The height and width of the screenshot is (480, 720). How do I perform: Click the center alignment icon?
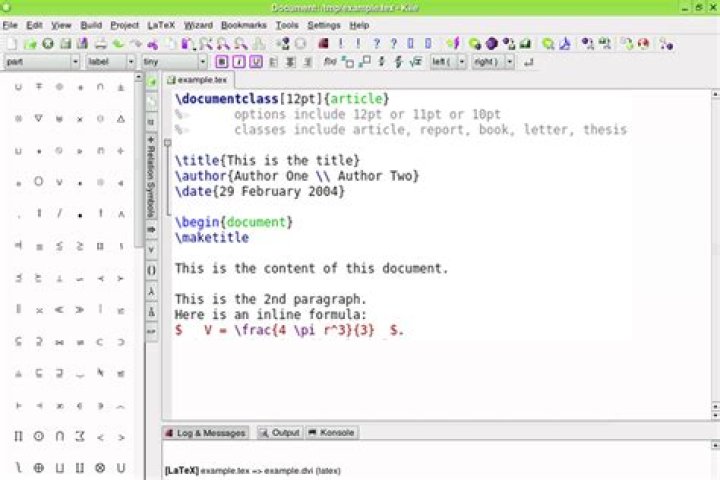(291, 62)
